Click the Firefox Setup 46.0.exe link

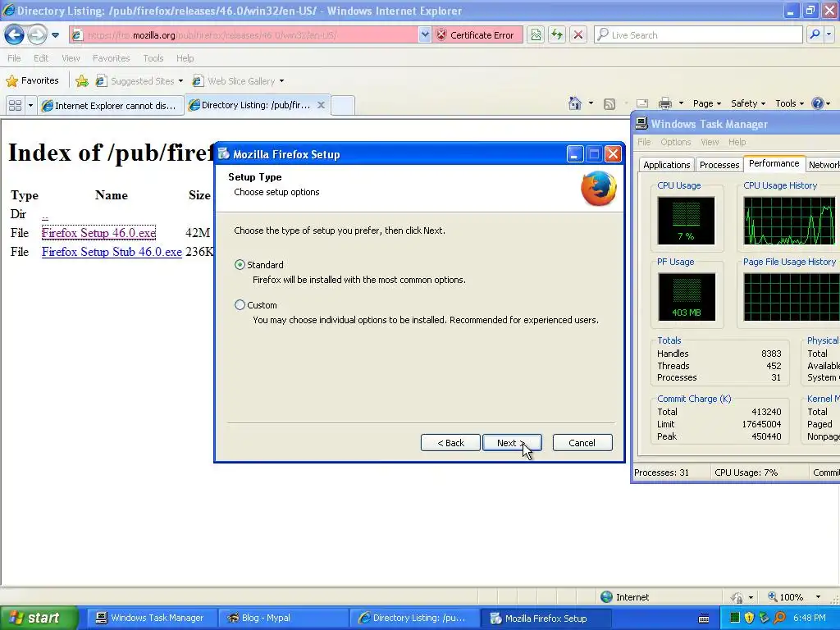point(98,233)
